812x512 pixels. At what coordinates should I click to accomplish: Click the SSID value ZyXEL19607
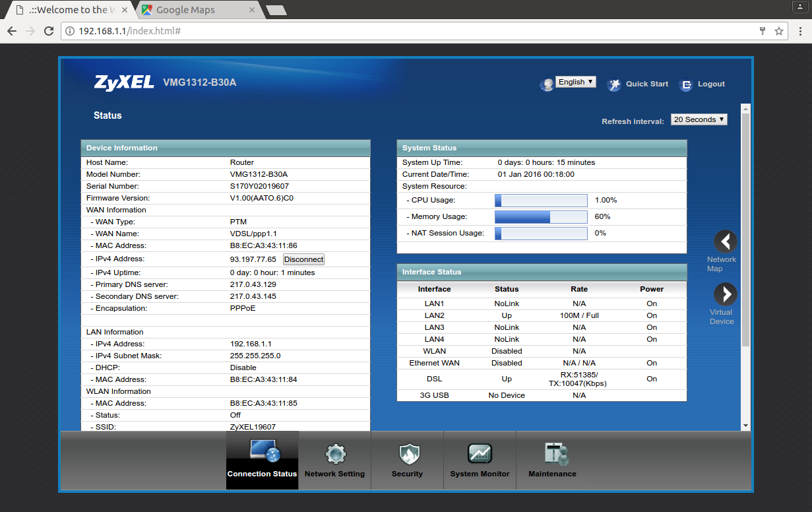[253, 427]
